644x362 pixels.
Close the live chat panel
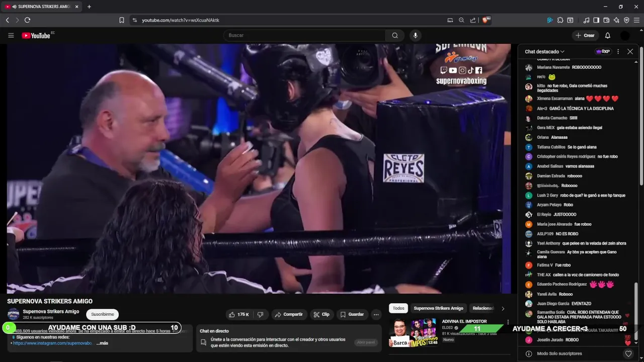pyautogui.click(x=630, y=51)
